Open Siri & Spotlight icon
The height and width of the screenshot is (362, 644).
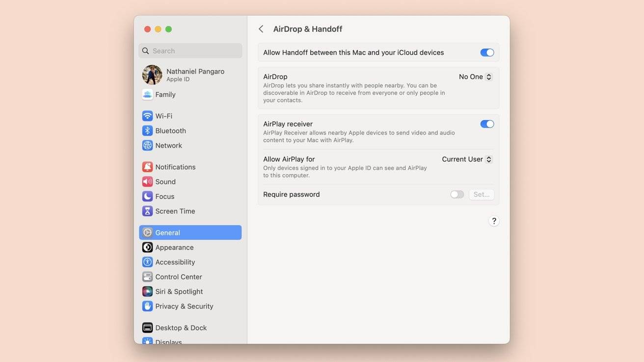tap(147, 291)
